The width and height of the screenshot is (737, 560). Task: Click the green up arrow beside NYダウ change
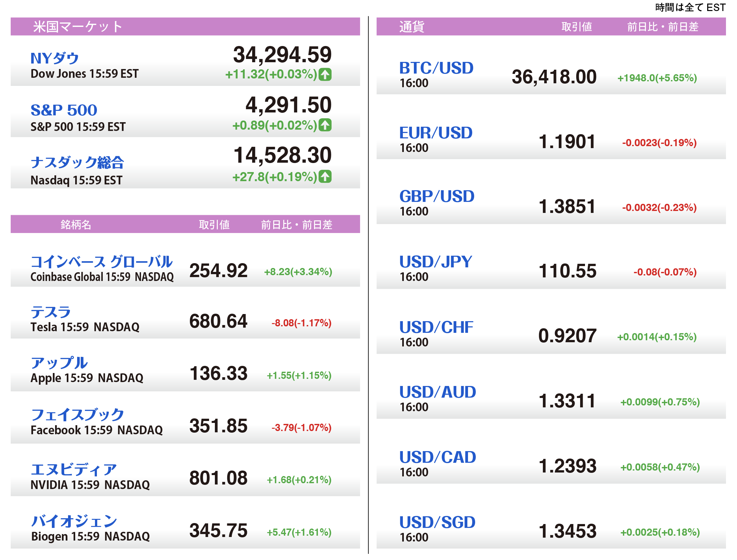point(325,74)
